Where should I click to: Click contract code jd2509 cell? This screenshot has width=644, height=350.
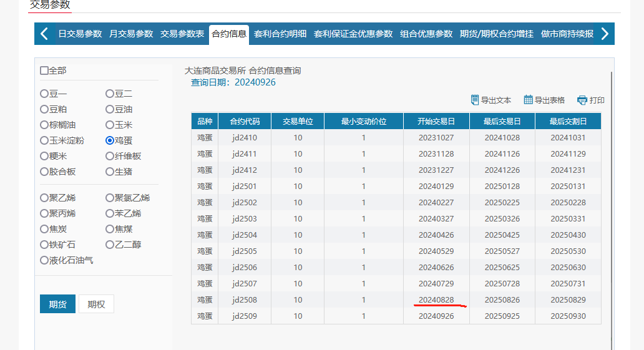click(x=245, y=316)
